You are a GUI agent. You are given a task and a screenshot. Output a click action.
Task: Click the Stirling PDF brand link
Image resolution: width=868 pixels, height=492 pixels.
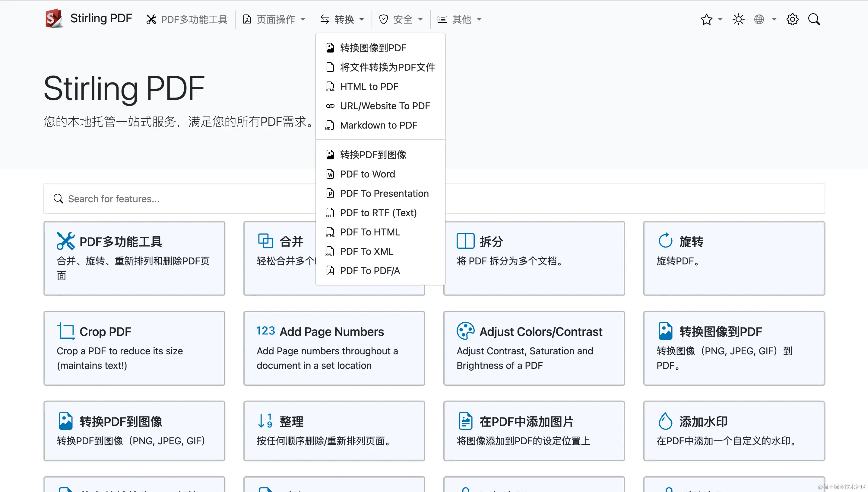click(x=101, y=18)
